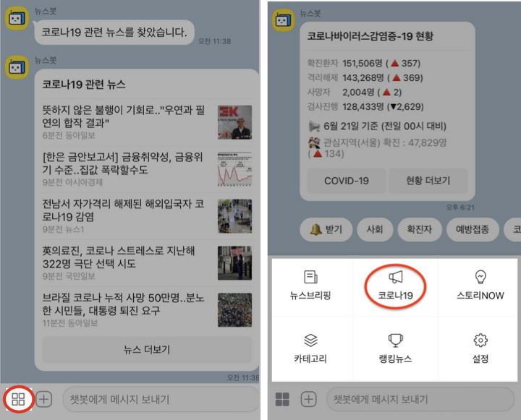
Task: Tap the 🔔 받기 notification chip
Action: pyautogui.click(x=326, y=229)
